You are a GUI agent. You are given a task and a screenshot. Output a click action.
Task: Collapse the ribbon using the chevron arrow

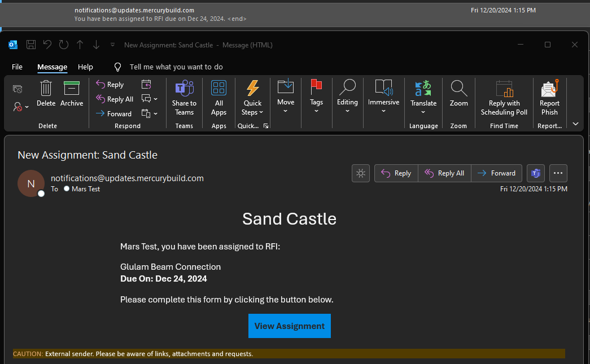tap(575, 124)
